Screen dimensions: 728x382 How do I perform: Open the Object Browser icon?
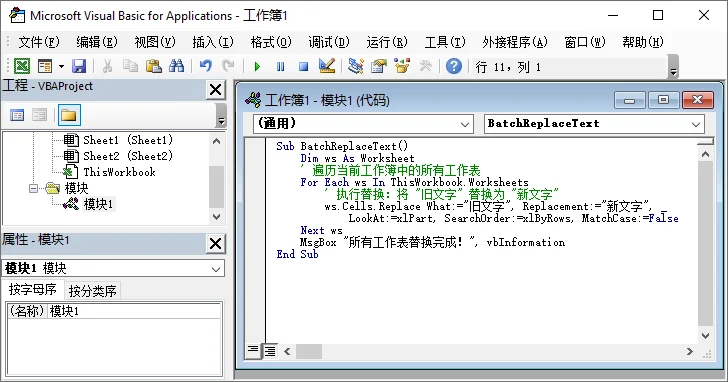(x=402, y=66)
